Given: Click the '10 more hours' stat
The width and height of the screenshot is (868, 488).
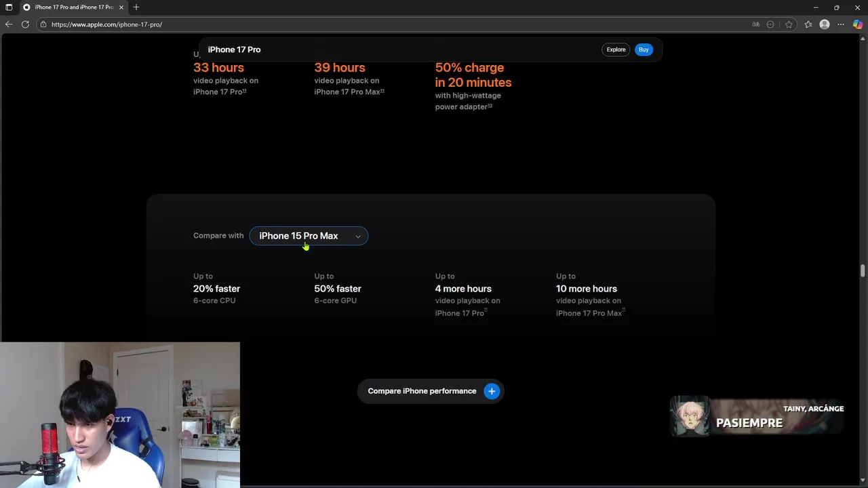Looking at the screenshot, I should click(x=587, y=289).
